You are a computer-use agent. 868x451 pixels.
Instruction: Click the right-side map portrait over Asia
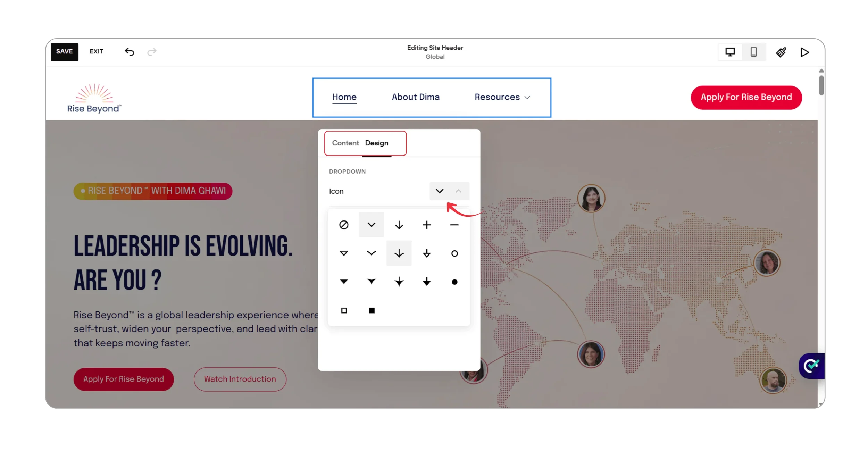point(767,262)
